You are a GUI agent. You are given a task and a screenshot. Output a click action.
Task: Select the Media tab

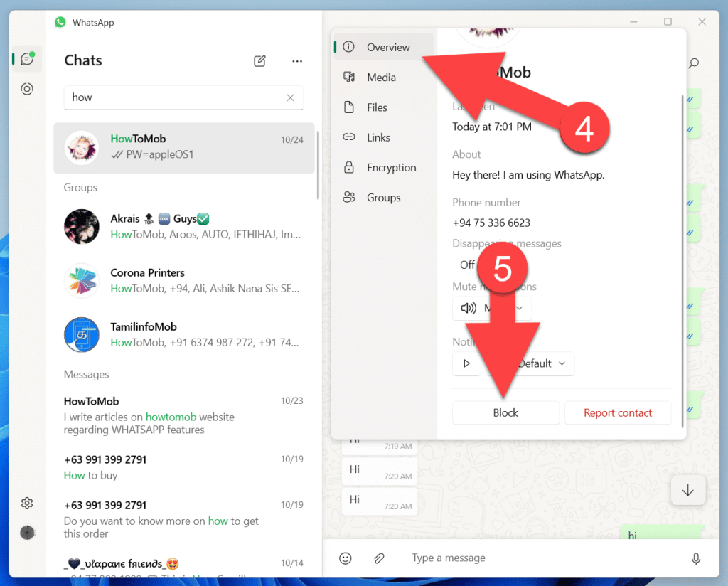coord(385,77)
